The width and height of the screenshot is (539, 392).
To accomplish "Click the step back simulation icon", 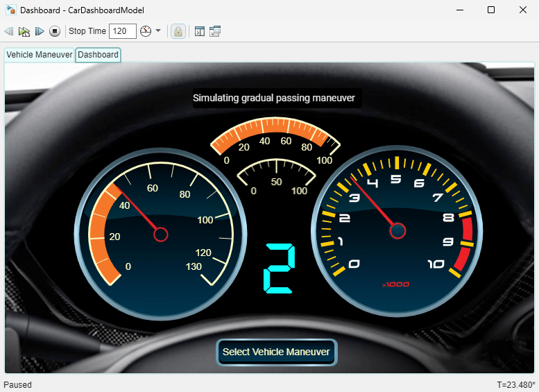I will pos(9,31).
